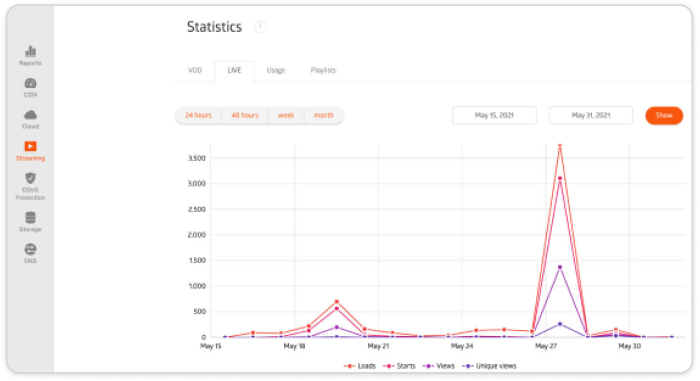Switch to the Usage tab
Image resolution: width=700 pixels, height=381 pixels.
pos(276,71)
